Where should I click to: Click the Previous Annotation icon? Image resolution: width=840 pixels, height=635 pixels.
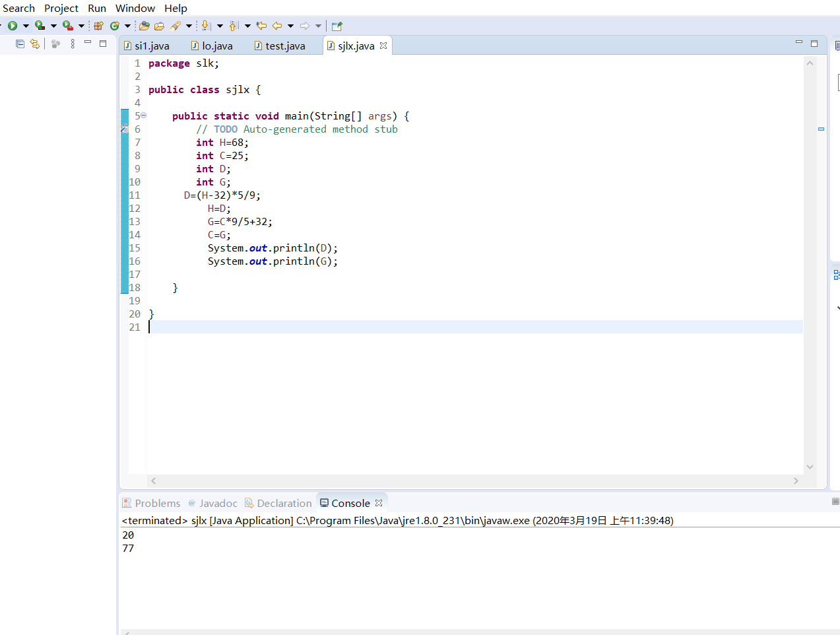tap(234, 26)
